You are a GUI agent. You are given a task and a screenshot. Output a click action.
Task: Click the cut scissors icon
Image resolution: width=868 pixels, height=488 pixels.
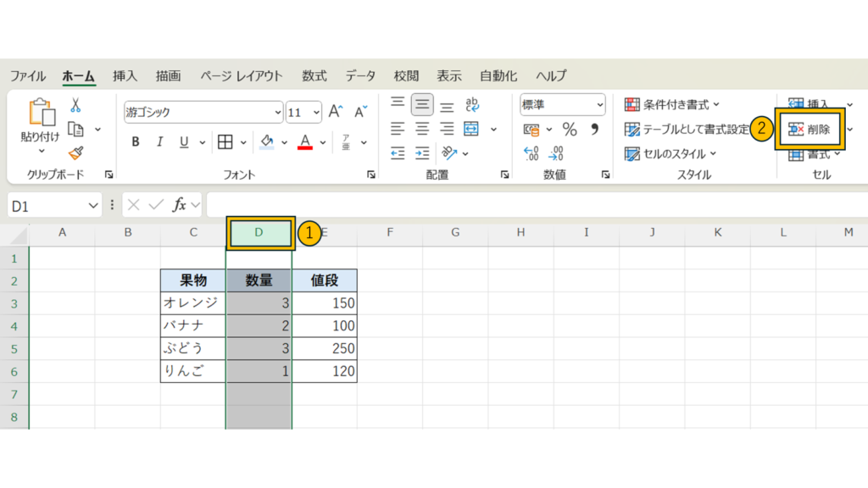[75, 105]
